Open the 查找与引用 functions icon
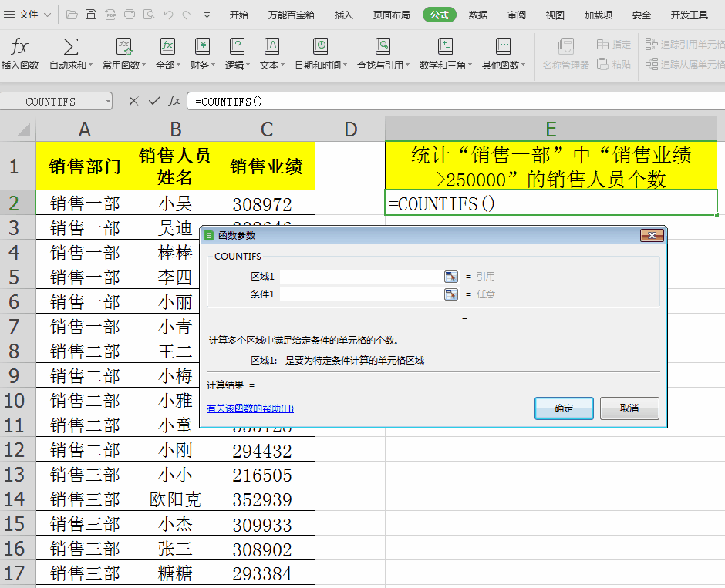Image resolution: width=725 pixels, height=588 pixels. (383, 47)
